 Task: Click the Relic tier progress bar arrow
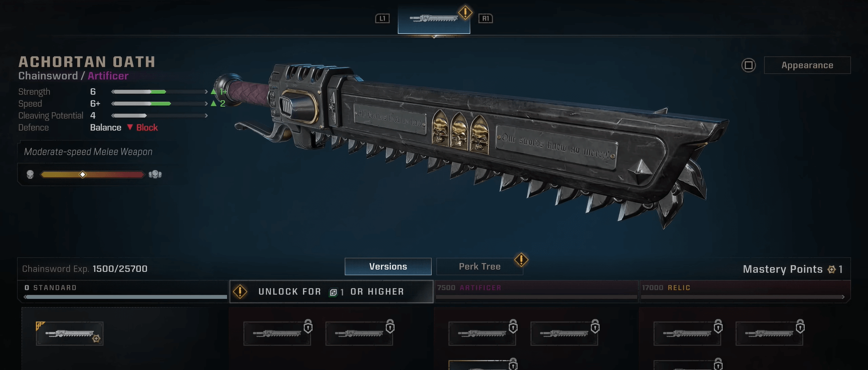(x=843, y=297)
